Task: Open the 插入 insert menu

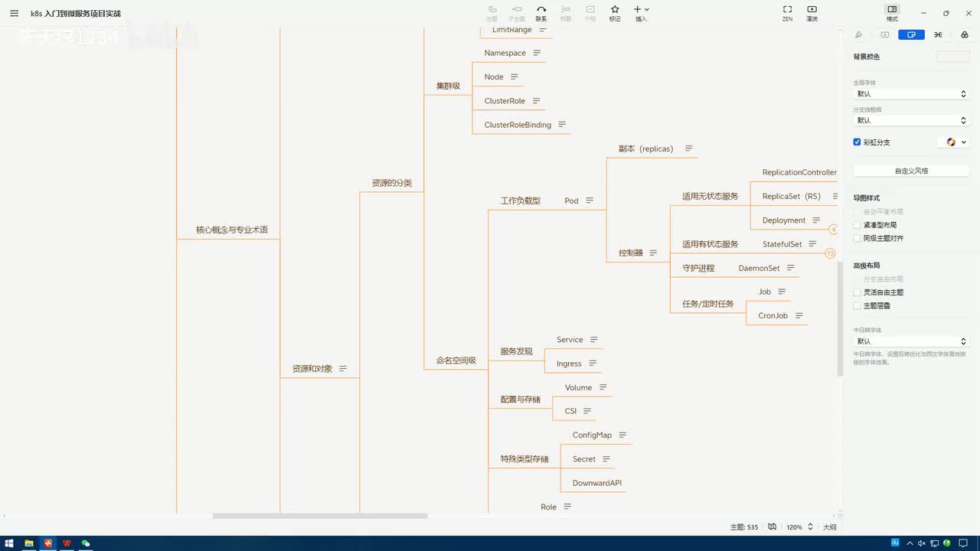Action: [x=641, y=13]
